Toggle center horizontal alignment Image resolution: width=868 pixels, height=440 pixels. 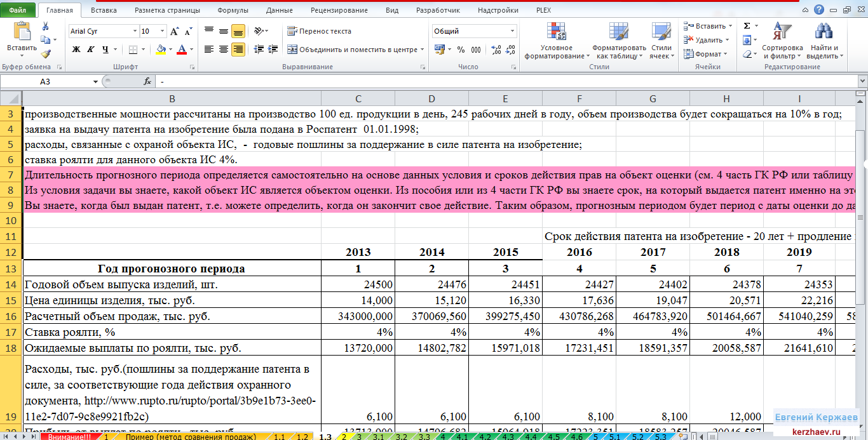point(224,50)
